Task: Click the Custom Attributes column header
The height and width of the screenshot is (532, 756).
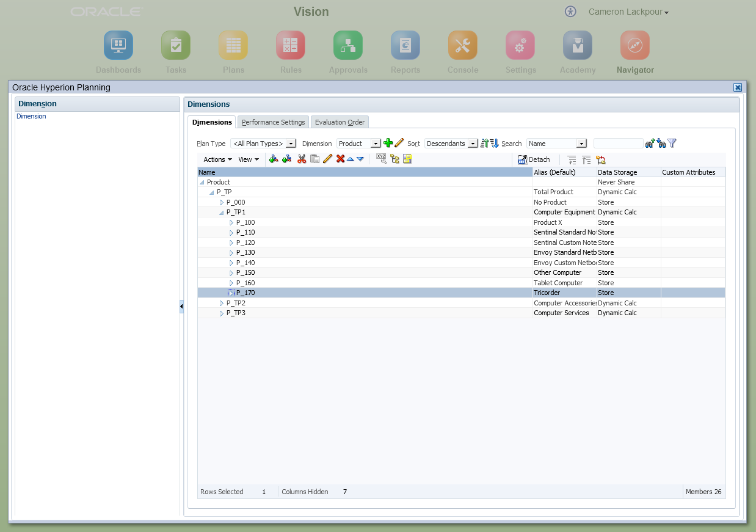Action: coord(693,172)
